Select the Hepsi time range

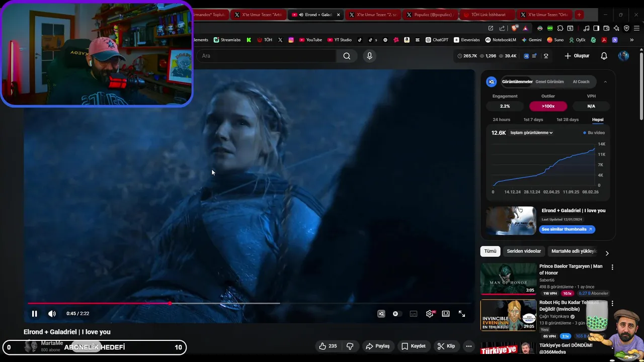[x=598, y=120]
